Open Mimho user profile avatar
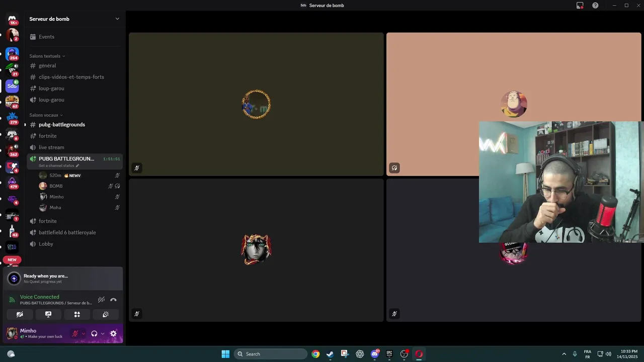The width and height of the screenshot is (644, 362). pos(12,333)
